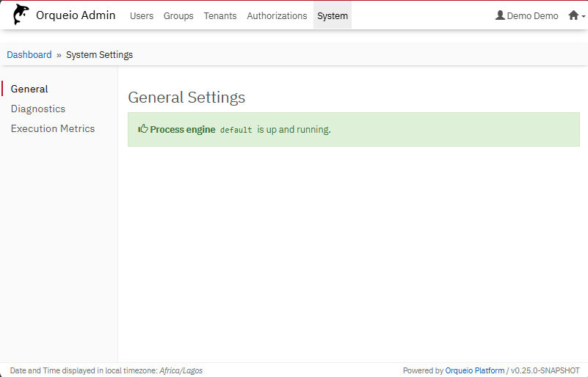Click the thumbs-up icon in status alert
Image resolution: width=588 pixels, height=377 pixels.
tap(143, 129)
